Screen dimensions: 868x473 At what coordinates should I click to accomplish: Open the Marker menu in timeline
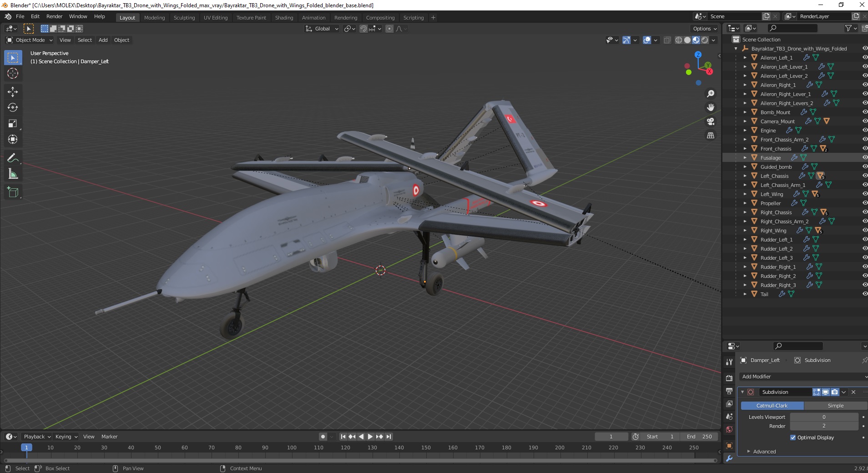(109, 437)
